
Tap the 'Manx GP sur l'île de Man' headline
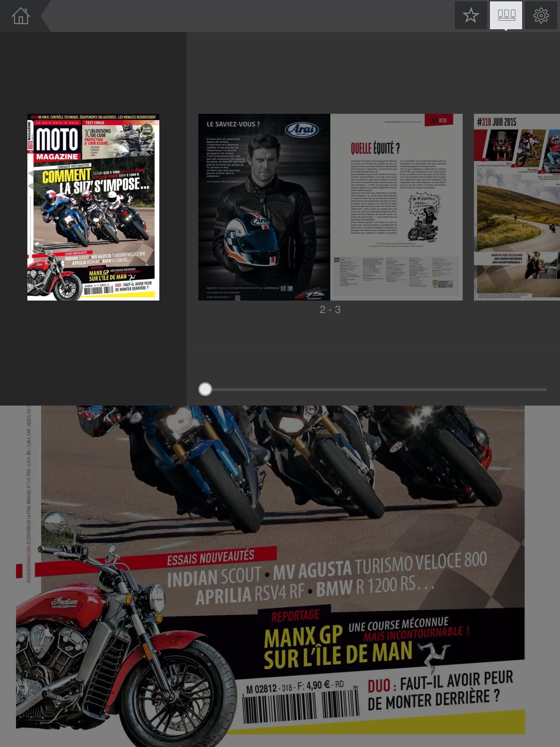(337, 646)
